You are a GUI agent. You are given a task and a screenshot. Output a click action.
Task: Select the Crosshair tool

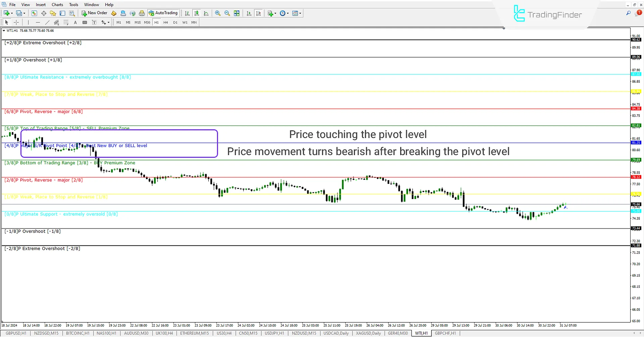pyautogui.click(x=16, y=22)
